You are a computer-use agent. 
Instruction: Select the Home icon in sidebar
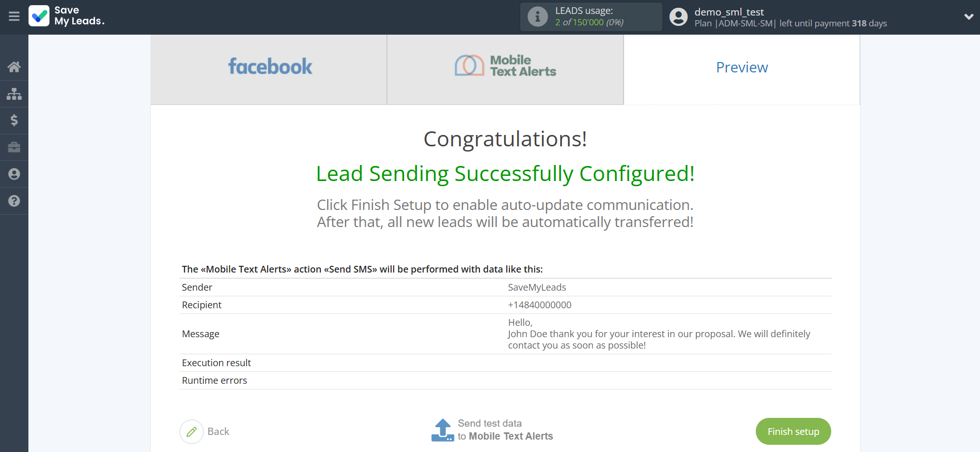[14, 66]
